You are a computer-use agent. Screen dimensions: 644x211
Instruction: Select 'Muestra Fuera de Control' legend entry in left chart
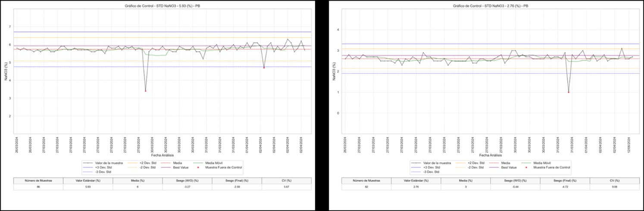pos(219,167)
